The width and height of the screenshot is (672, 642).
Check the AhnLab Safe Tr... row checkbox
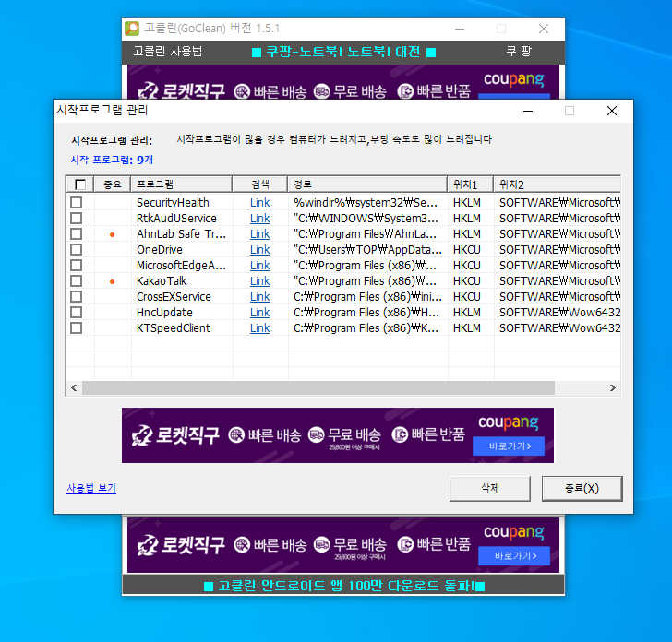(x=77, y=234)
